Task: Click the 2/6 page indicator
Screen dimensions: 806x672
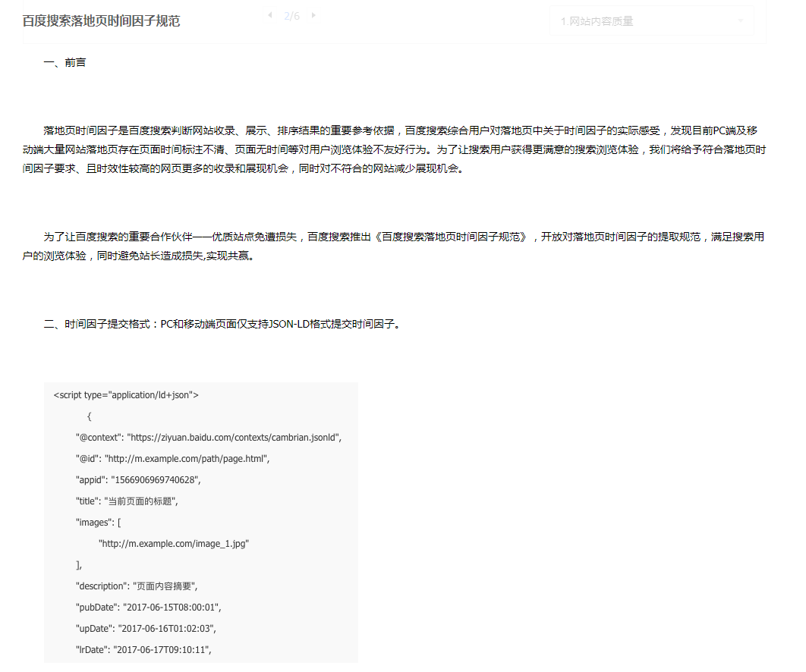Action: (x=291, y=16)
